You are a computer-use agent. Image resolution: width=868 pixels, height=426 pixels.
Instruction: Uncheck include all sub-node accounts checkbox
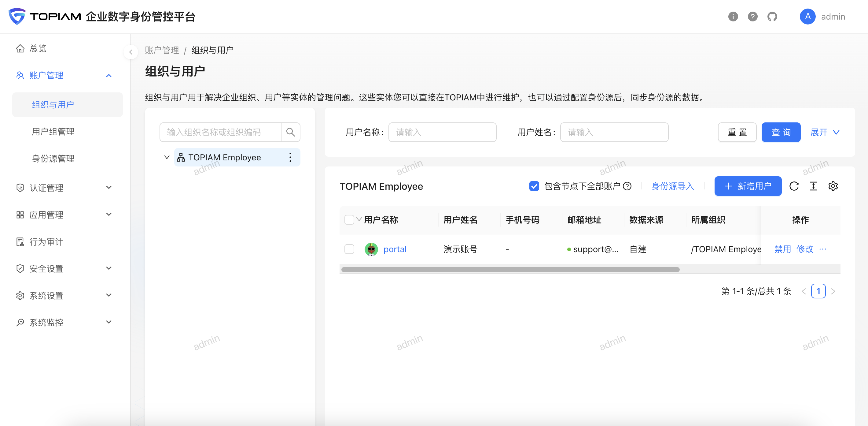pos(534,186)
